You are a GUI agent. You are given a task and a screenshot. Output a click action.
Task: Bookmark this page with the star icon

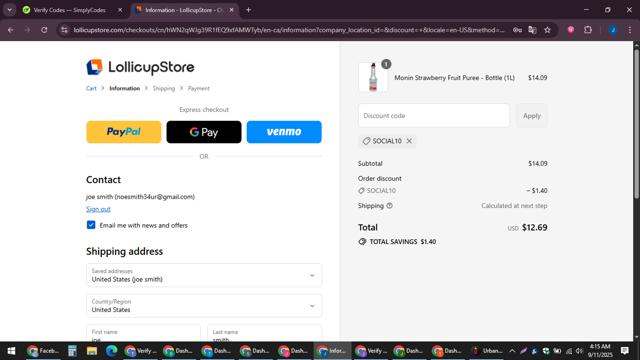(x=547, y=30)
